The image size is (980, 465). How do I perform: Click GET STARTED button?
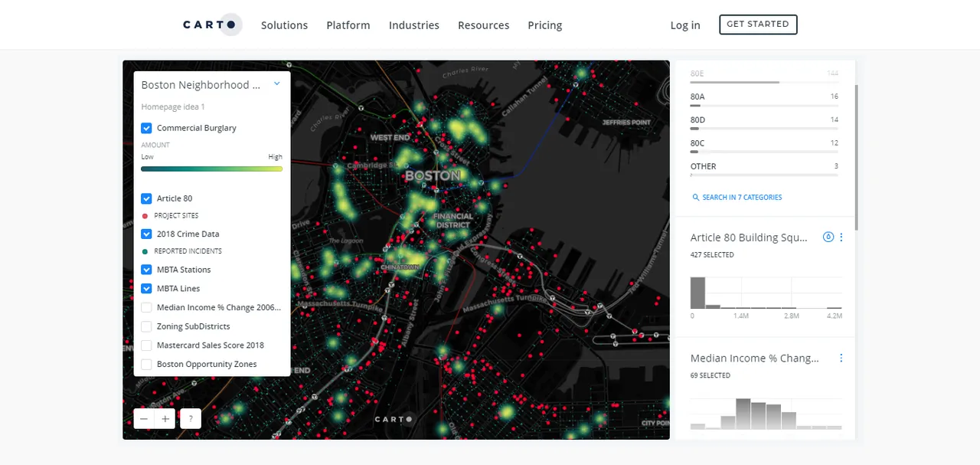(x=758, y=25)
